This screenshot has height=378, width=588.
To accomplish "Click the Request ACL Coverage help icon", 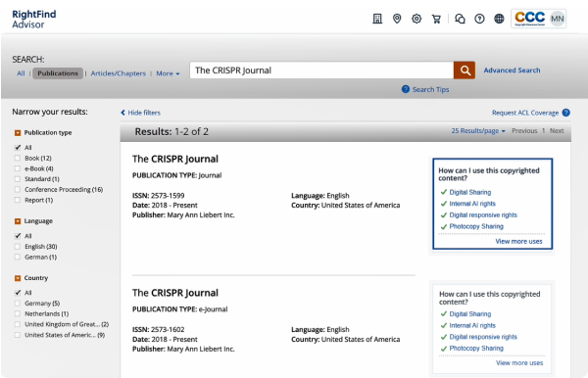I will tap(565, 113).
